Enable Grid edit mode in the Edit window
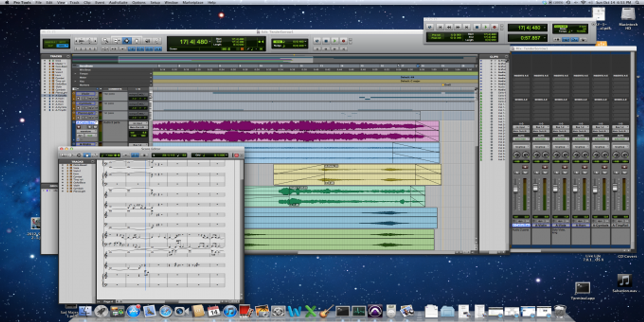 (63, 45)
